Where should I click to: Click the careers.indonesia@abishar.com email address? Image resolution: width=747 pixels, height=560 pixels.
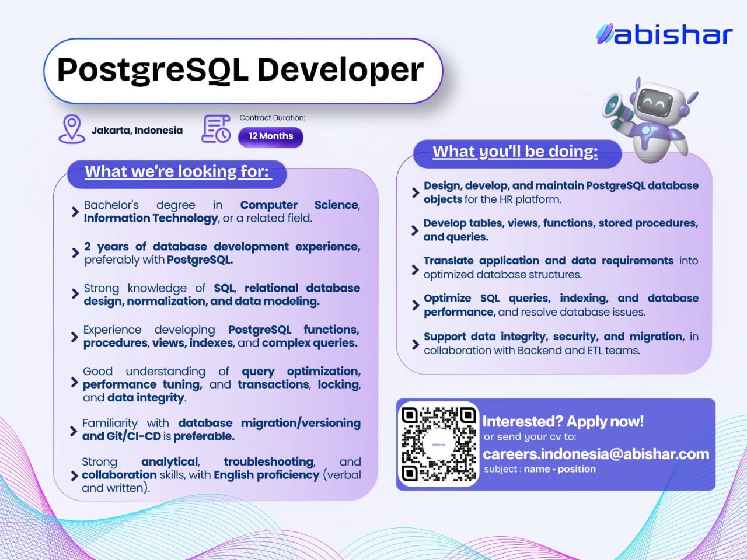click(596, 454)
